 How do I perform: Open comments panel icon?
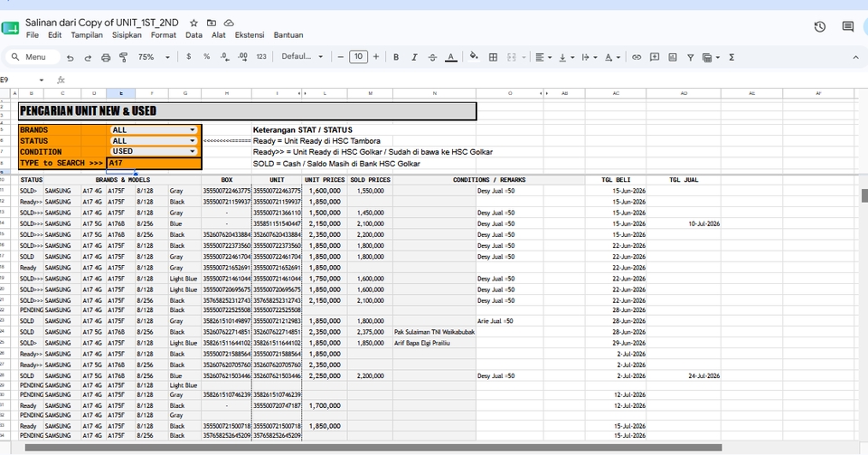[847, 26]
